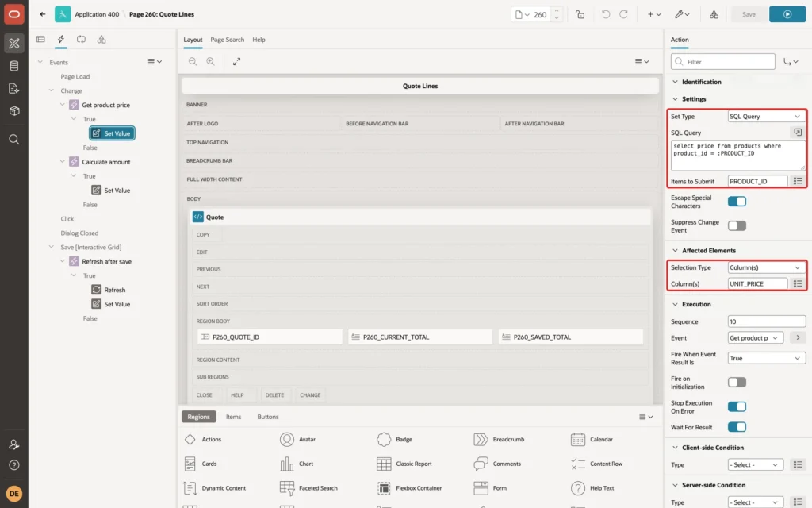This screenshot has width=812, height=508.
Task: Expand the Identification section
Action: [676, 82]
